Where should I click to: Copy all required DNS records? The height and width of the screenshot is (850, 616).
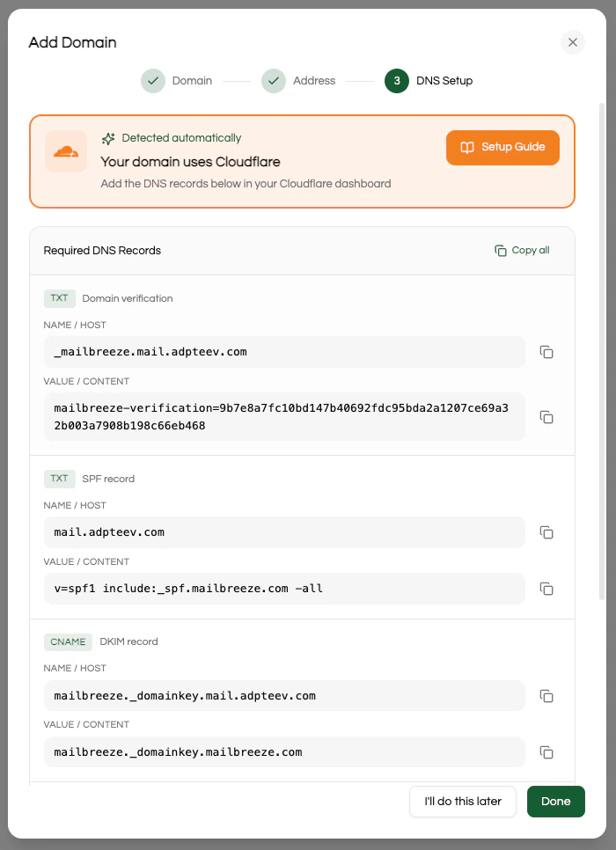522,251
